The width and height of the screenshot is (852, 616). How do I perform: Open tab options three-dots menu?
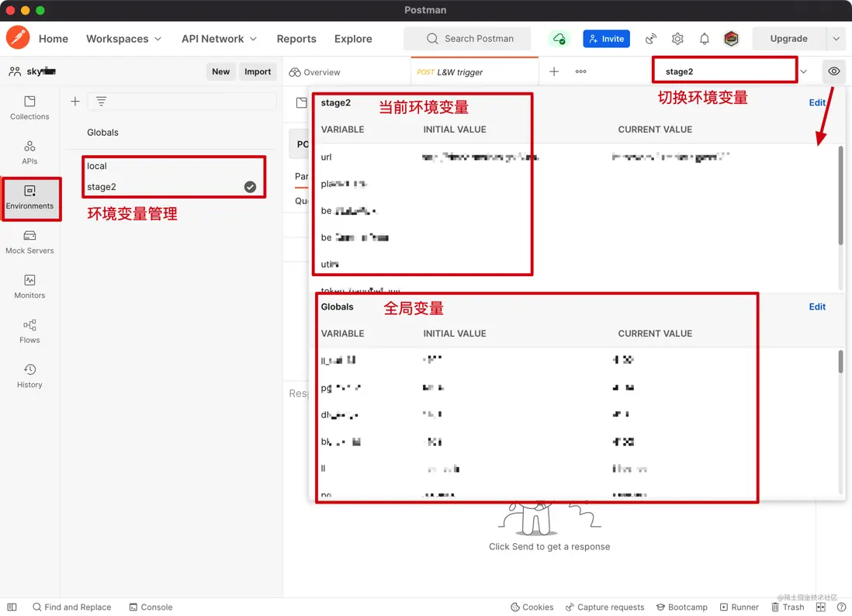tap(580, 71)
